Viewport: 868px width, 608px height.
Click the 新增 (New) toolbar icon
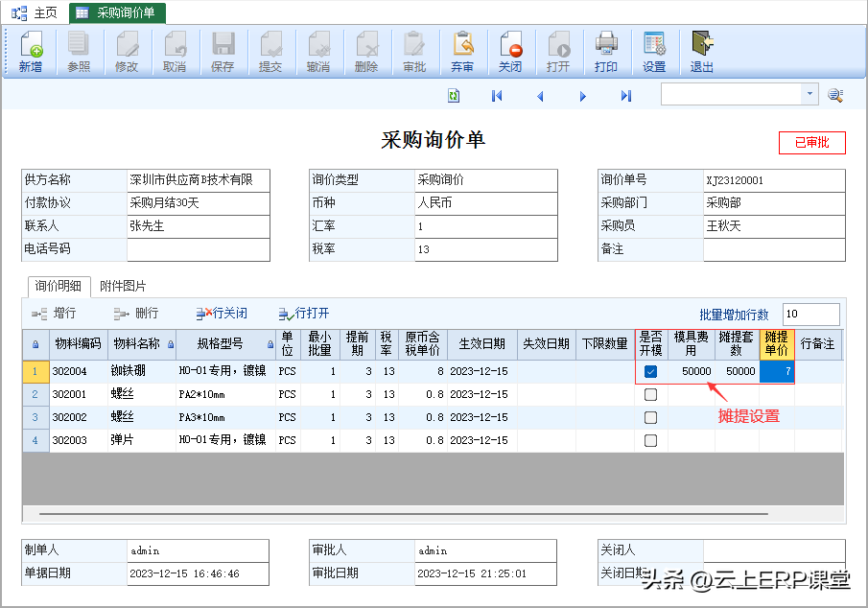pos(31,52)
